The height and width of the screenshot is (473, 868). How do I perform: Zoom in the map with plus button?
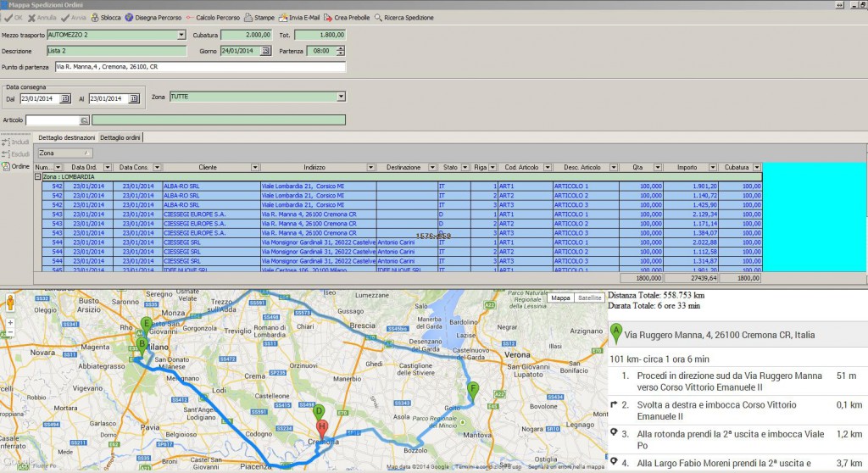10,323
